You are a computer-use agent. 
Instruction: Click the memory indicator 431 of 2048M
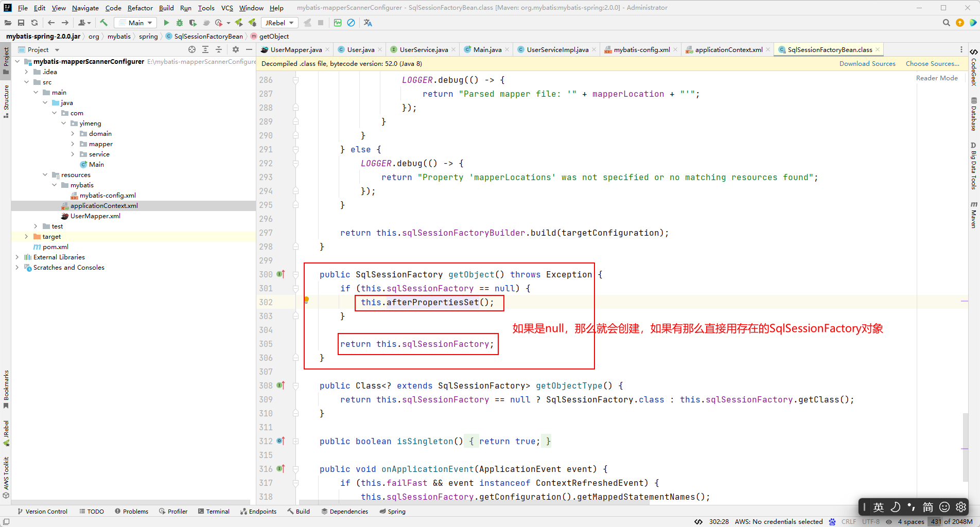[951, 521]
